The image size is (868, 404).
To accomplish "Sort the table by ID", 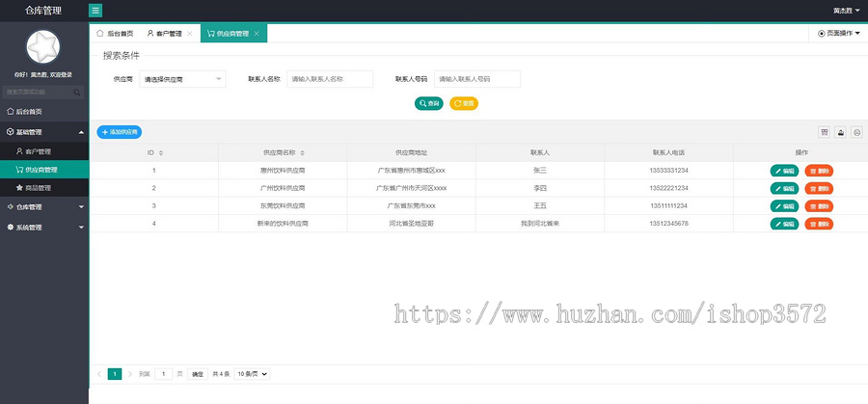I will [160, 152].
